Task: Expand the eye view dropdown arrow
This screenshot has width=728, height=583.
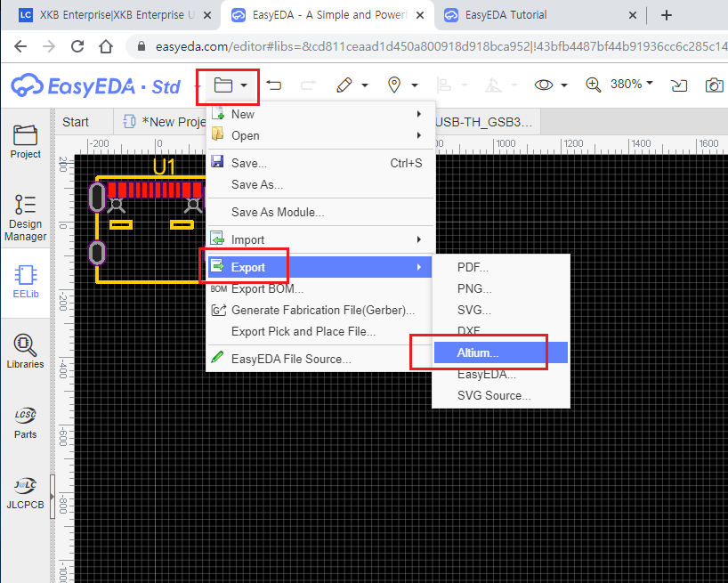Action: (x=564, y=85)
